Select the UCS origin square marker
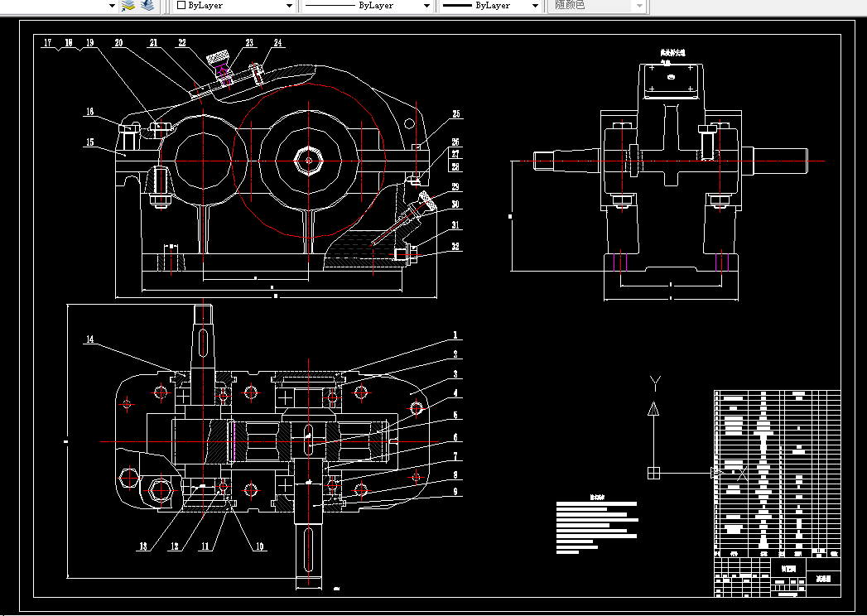This screenshot has height=616, width=867. 653,474
